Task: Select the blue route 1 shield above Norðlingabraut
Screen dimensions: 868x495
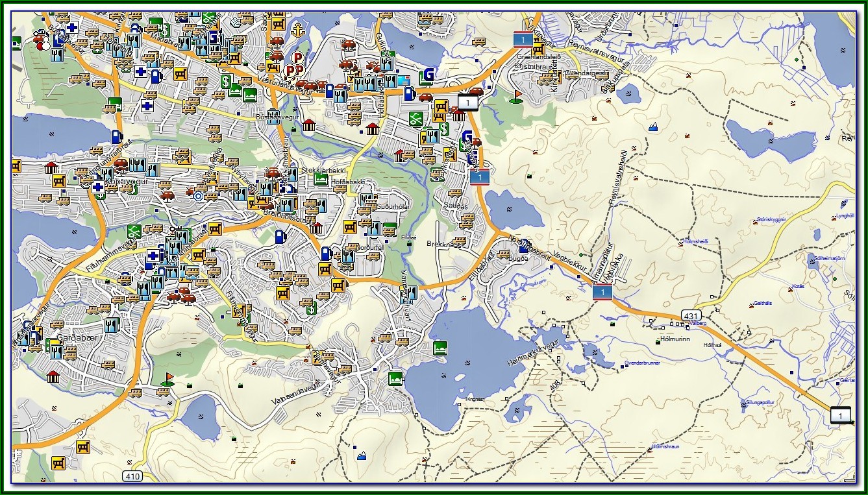Action: (x=480, y=176)
